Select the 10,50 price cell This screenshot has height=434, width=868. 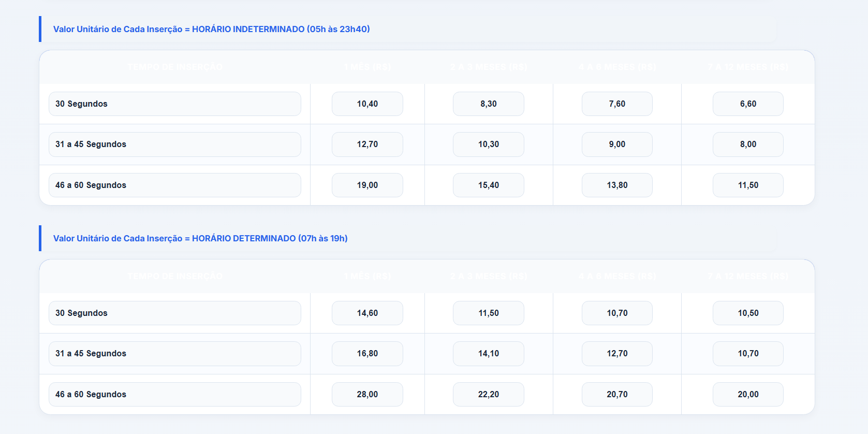click(748, 313)
